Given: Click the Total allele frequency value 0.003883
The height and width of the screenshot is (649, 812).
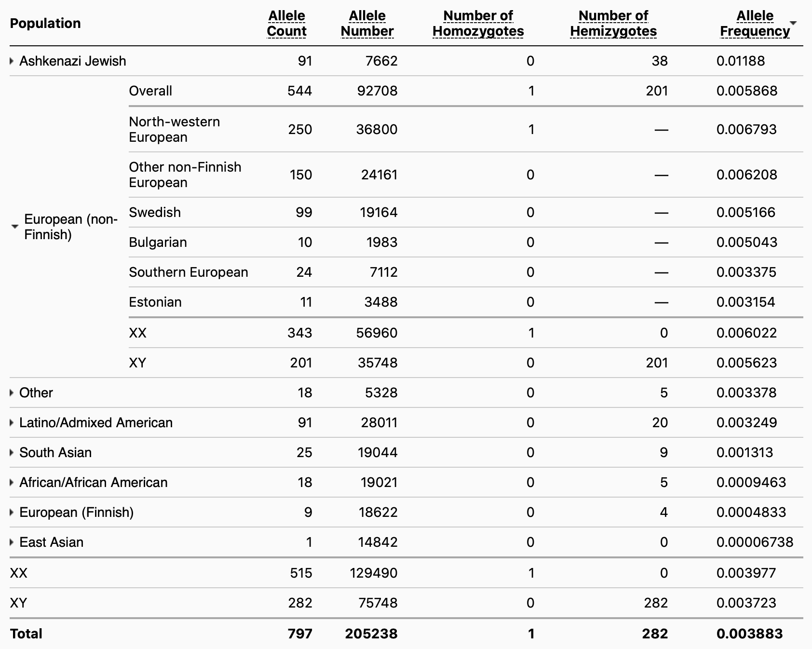Looking at the screenshot, I should [749, 634].
